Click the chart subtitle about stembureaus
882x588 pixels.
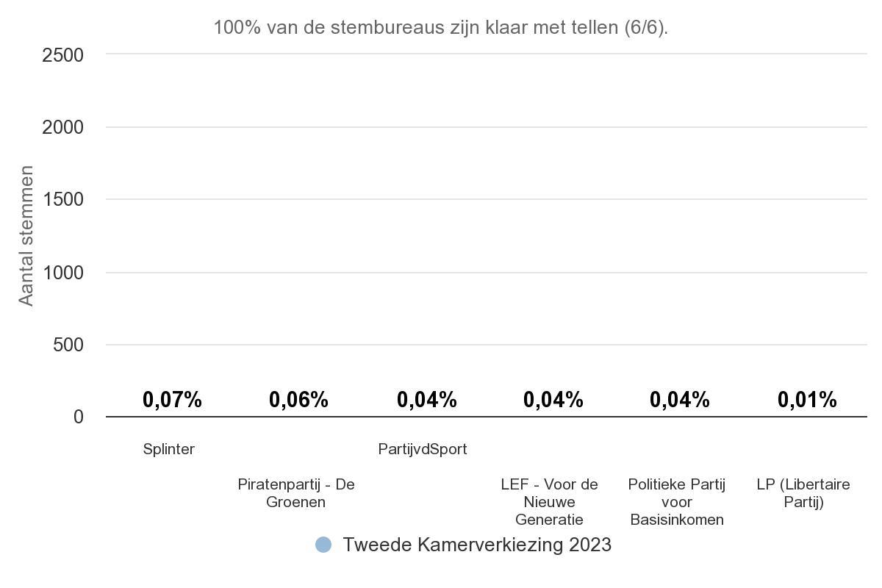441,28
